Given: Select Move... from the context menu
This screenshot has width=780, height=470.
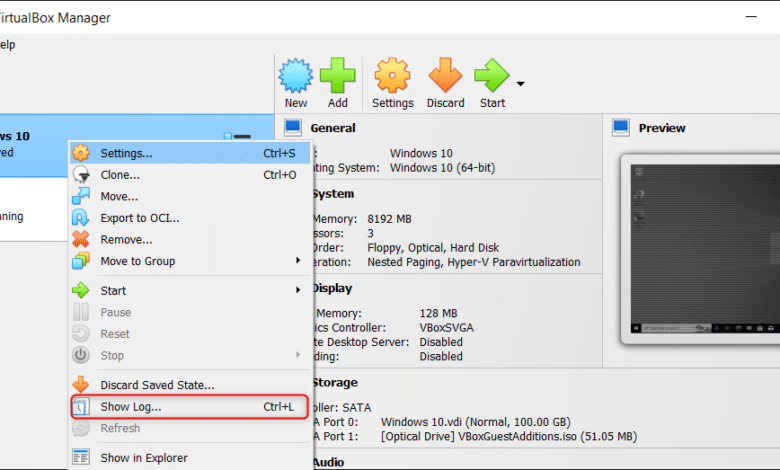Looking at the screenshot, I should click(x=190, y=196).
